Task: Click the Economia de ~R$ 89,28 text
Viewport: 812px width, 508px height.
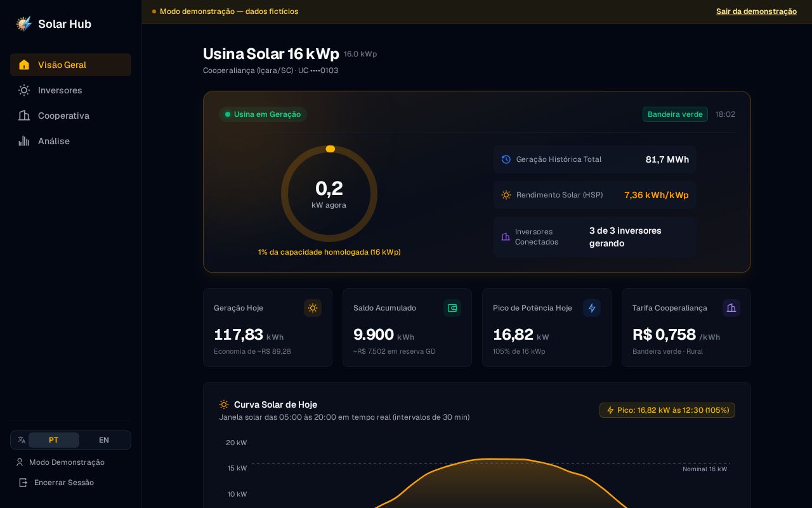Action: click(252, 351)
